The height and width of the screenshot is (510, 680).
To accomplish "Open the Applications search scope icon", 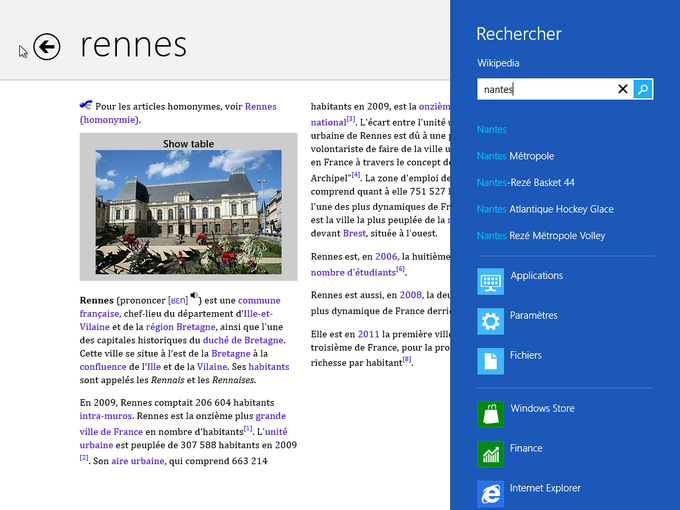I will [490, 281].
